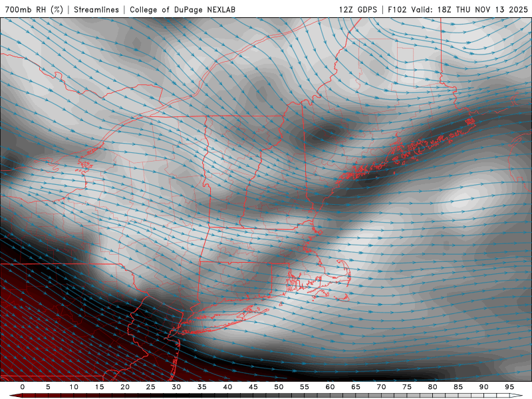Screen dimensions: 532x399
Task: Click the '20' value on the color scale
Action: point(125,387)
